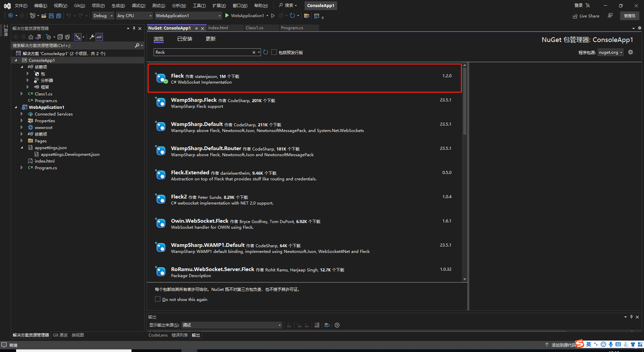Collapse the ConsoleApp1 project node

point(16,60)
